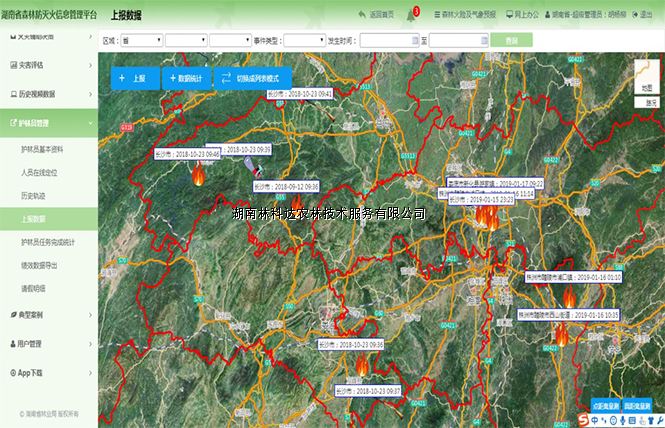
Task: Open the 事件类型 event type dropdown
Action: (x=303, y=41)
